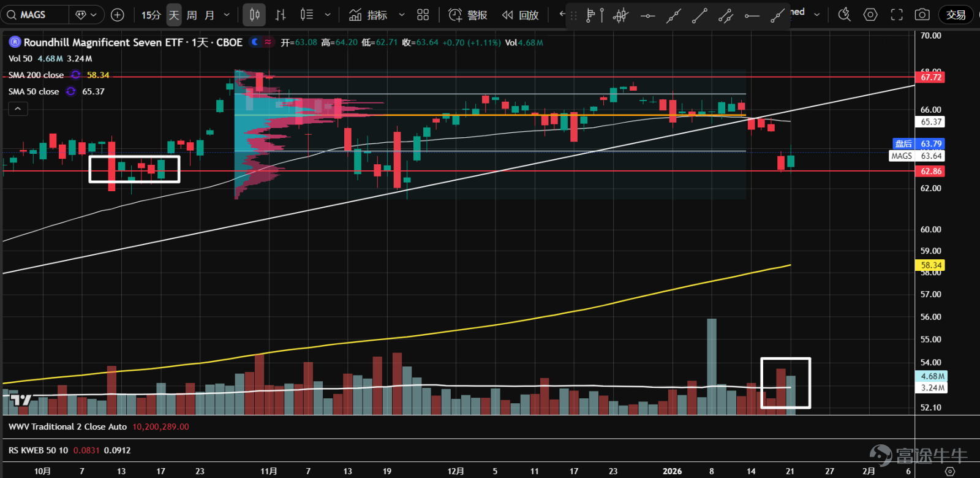Expand the indicators favorites dropdown arrow
Viewport: 980px width, 478px height.
tap(402, 15)
